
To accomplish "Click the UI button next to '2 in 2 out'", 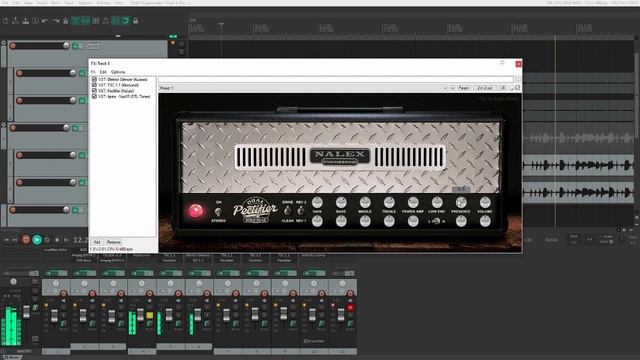I will (x=503, y=88).
